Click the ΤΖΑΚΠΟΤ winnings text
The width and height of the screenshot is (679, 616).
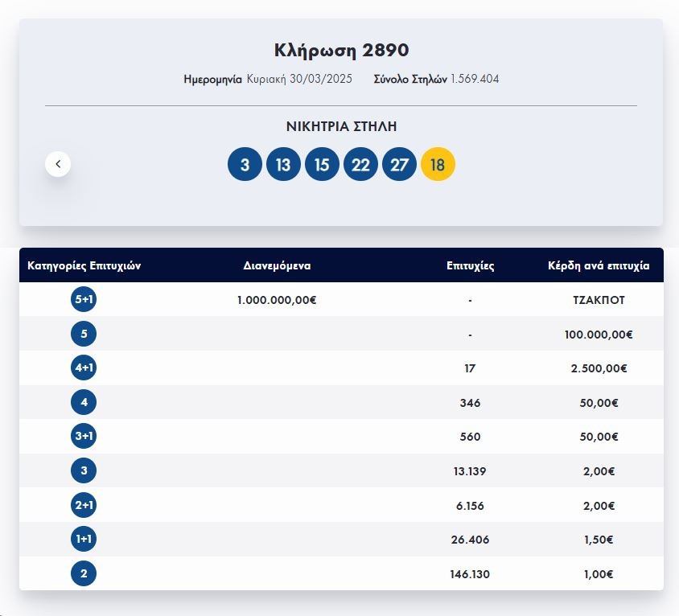599,300
